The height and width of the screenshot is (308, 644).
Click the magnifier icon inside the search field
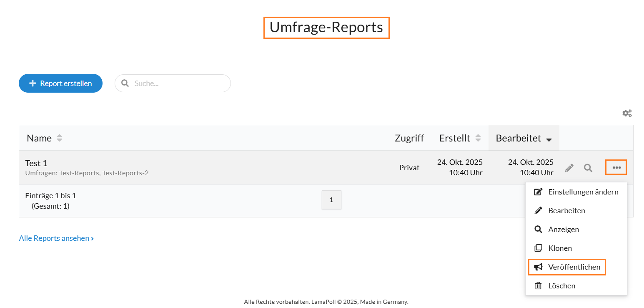pyautogui.click(x=125, y=83)
